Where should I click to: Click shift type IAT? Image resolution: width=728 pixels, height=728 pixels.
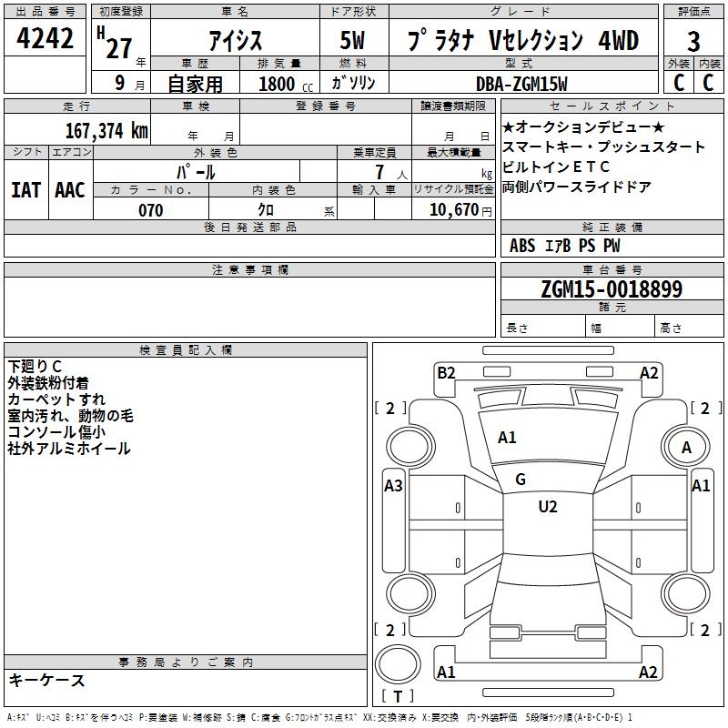pyautogui.click(x=26, y=190)
